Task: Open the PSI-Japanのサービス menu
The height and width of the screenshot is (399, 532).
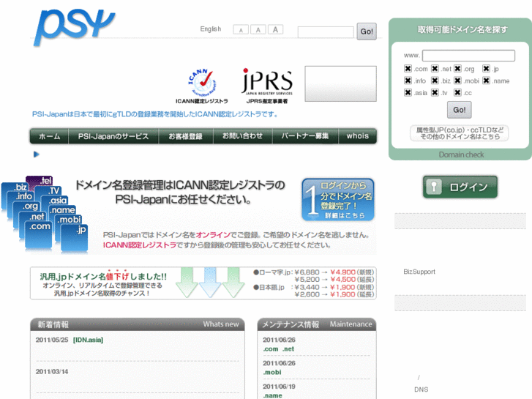Action: pyautogui.click(x=113, y=136)
